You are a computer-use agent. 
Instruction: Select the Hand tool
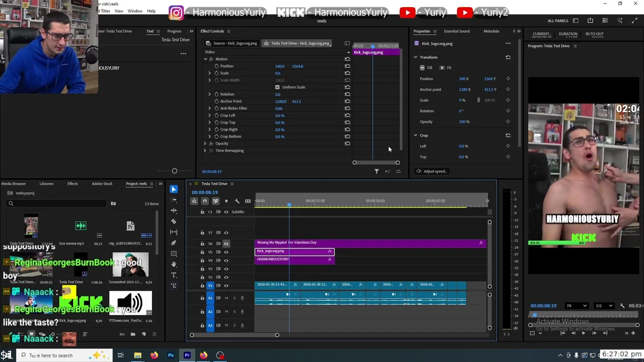pyautogui.click(x=174, y=264)
